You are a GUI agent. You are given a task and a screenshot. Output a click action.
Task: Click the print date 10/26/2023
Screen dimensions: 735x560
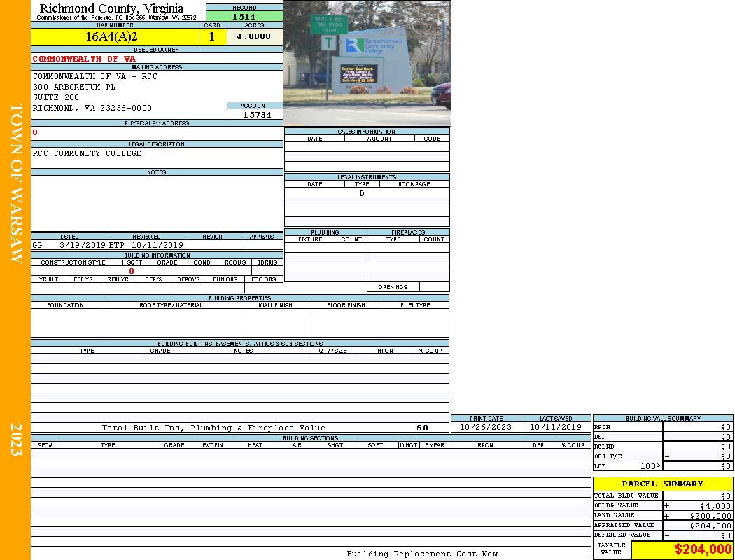coord(486,427)
